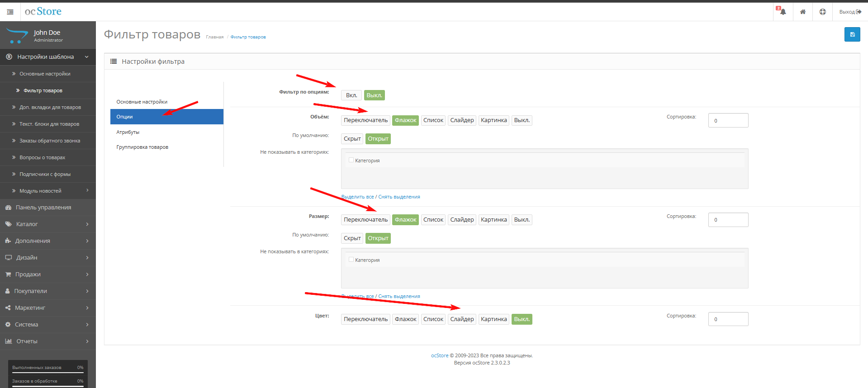Click Фильтр товаров breadcrumb link
Viewport: 868px width, 388px height.
coord(248,37)
